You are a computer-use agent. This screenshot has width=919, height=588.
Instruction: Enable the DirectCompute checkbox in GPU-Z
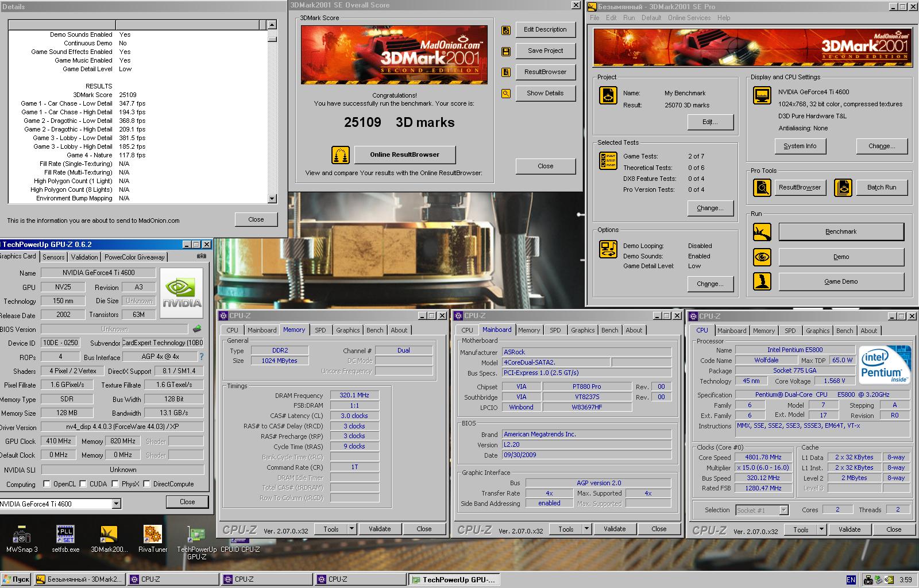coord(147,484)
